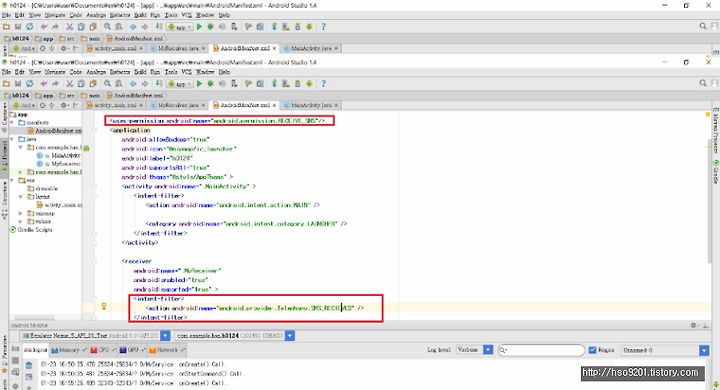The width and height of the screenshot is (720, 390).
Task: Collapse the layout folder node
Action: pos(21,197)
